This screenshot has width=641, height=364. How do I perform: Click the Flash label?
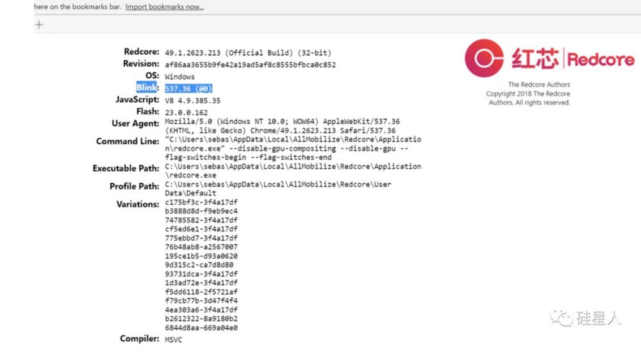147,112
